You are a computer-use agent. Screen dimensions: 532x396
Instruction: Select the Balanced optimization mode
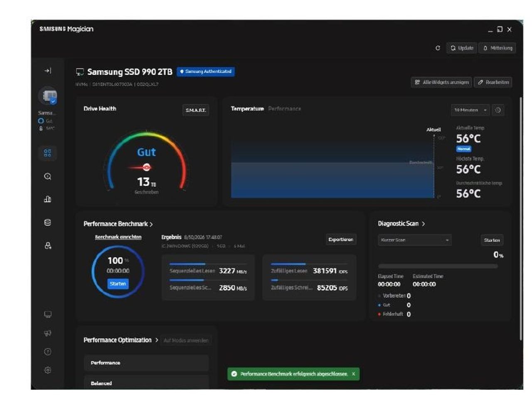pos(146,383)
